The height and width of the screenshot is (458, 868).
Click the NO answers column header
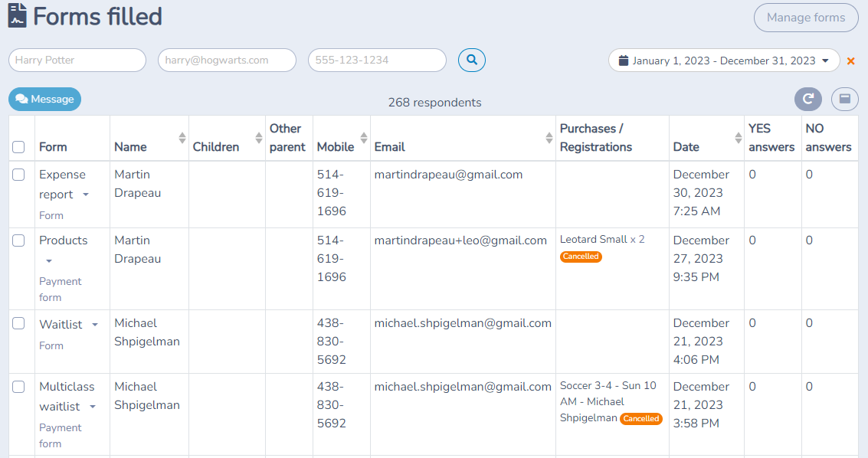pos(829,138)
